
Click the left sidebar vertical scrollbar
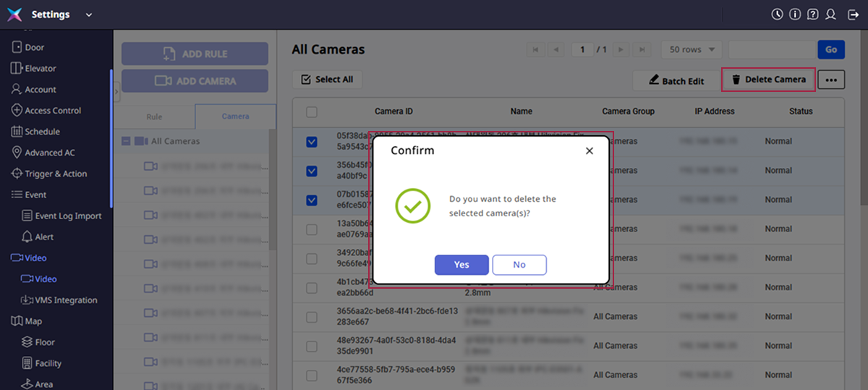pyautogui.click(x=111, y=137)
